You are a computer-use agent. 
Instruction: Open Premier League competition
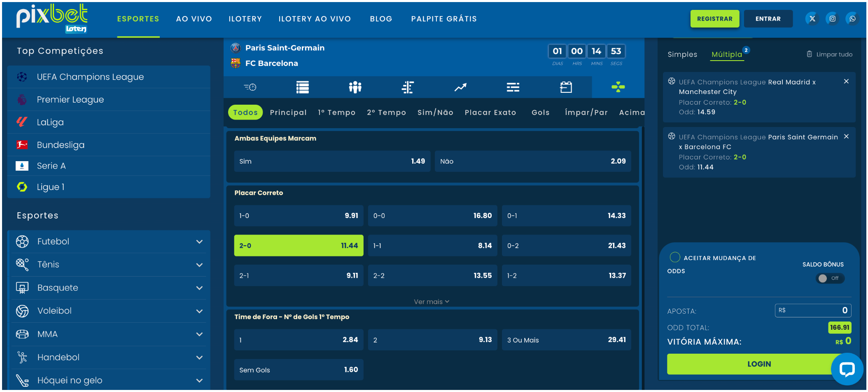click(x=109, y=99)
